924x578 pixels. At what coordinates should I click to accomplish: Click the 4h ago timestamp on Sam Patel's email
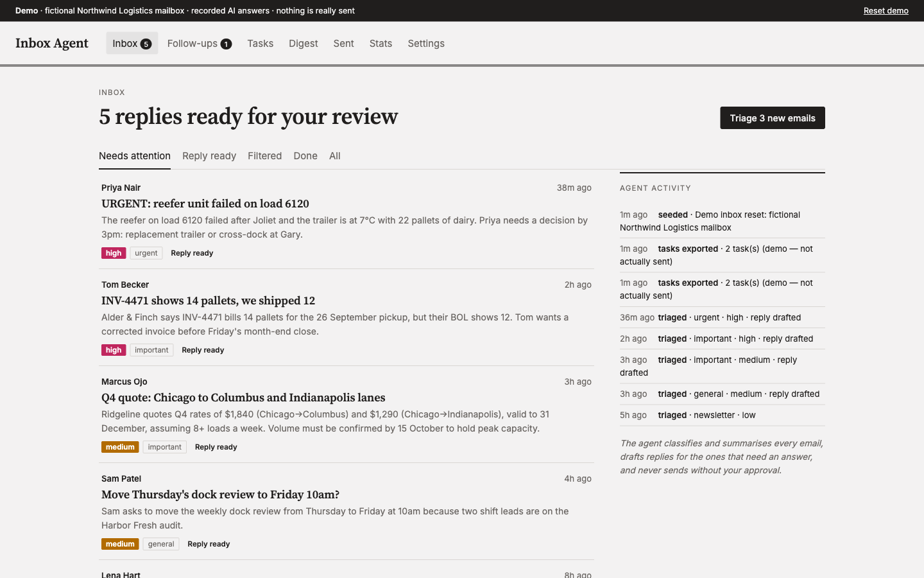pyautogui.click(x=577, y=478)
